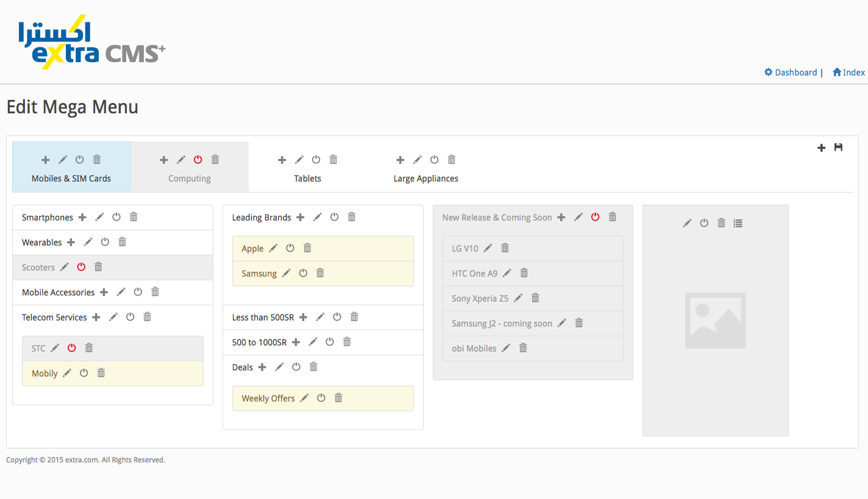Open the Computing tab

[190, 179]
